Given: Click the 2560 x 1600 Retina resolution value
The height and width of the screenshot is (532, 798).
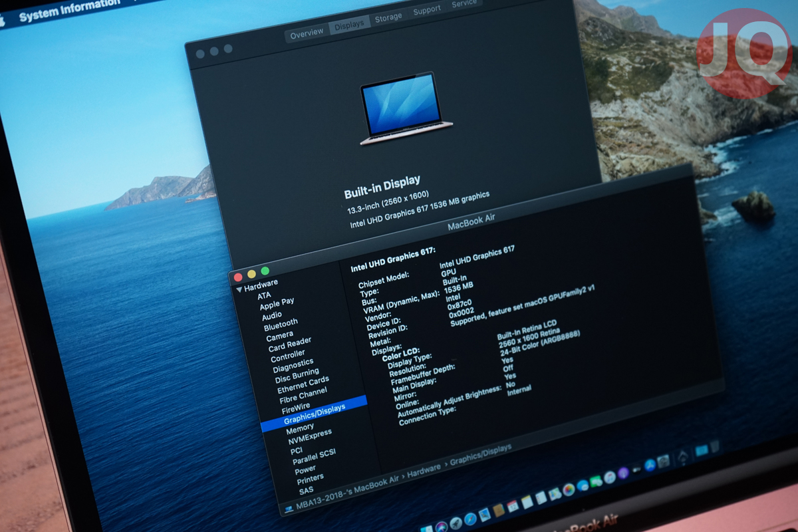Looking at the screenshot, I should [529, 336].
